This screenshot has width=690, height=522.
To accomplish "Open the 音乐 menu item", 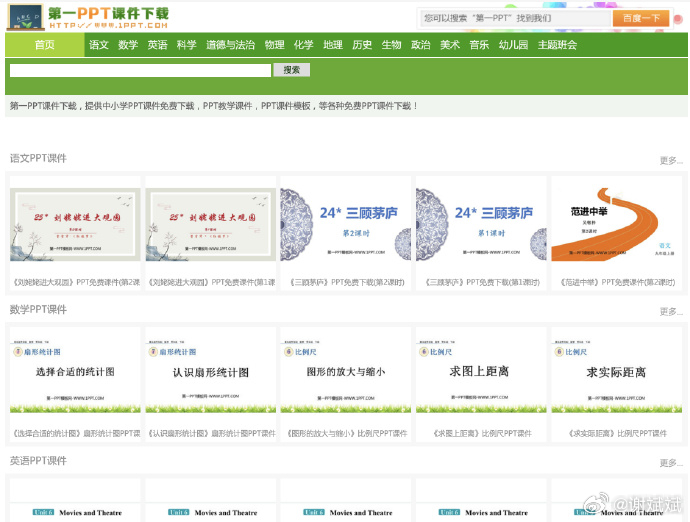I will [x=479, y=45].
